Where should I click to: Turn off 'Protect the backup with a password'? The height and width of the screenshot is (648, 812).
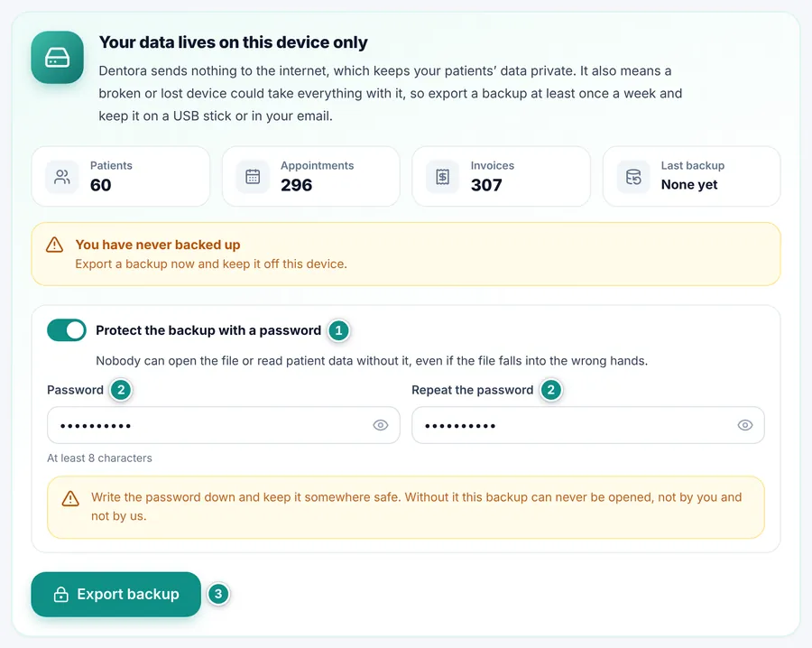click(x=66, y=330)
